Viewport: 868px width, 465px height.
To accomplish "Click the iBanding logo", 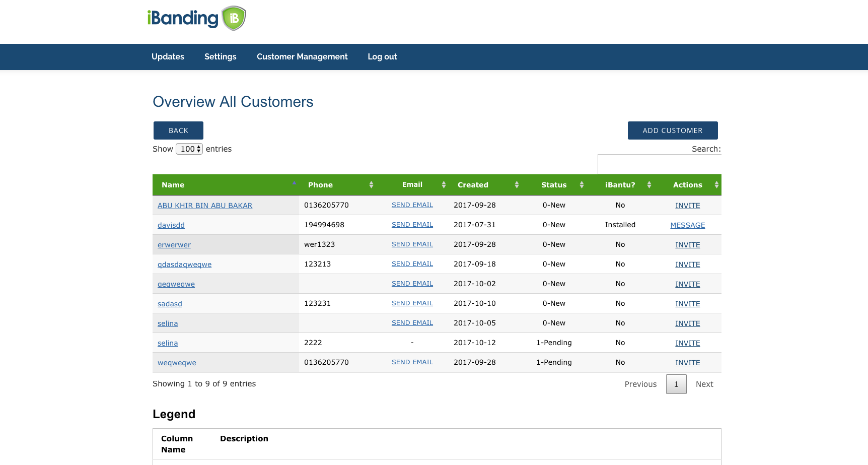I will pos(197,19).
